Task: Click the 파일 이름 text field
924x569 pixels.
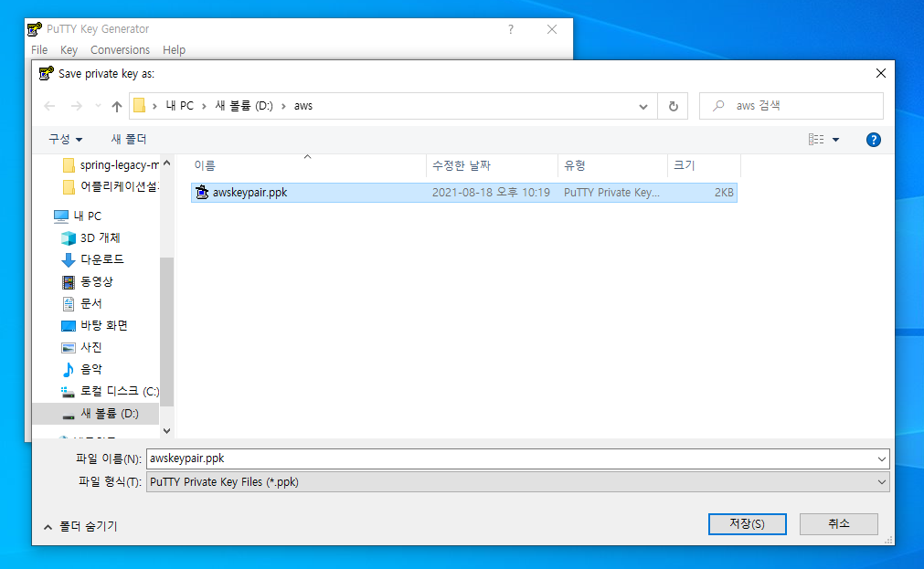Action: [x=510, y=458]
